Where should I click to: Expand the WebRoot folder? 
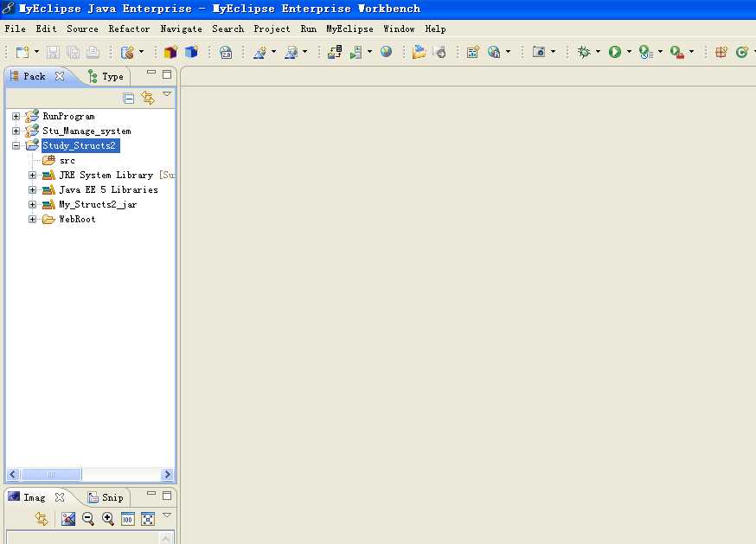(33, 219)
